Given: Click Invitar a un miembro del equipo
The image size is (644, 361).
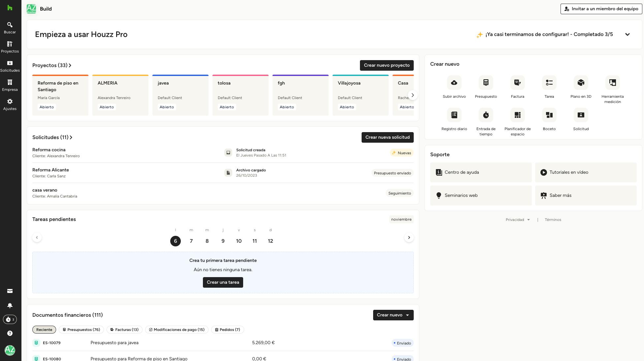Looking at the screenshot, I should [x=601, y=9].
